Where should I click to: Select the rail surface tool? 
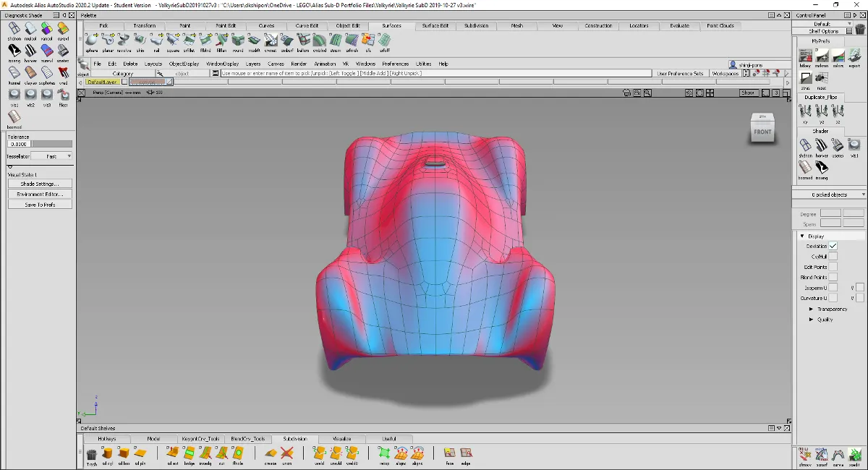click(156, 40)
